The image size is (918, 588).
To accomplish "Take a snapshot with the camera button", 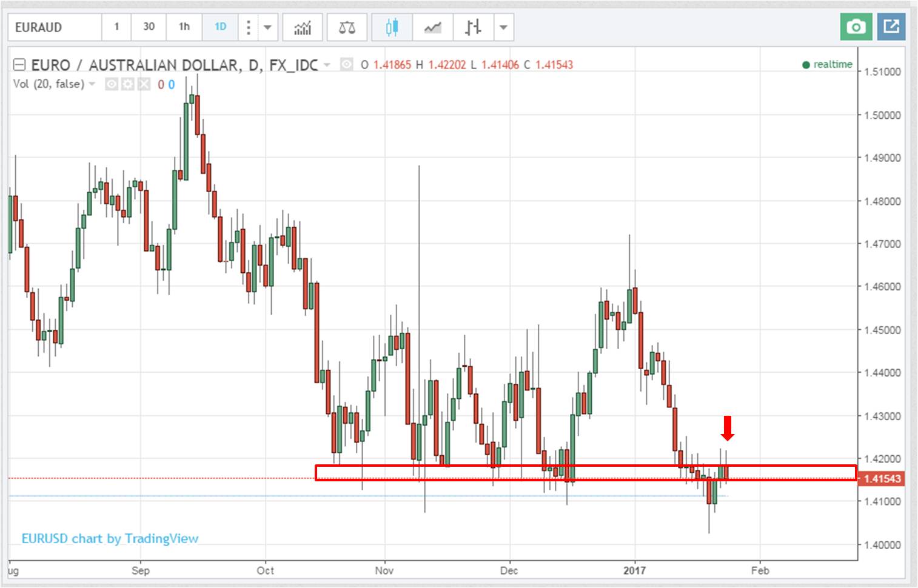I will point(856,27).
